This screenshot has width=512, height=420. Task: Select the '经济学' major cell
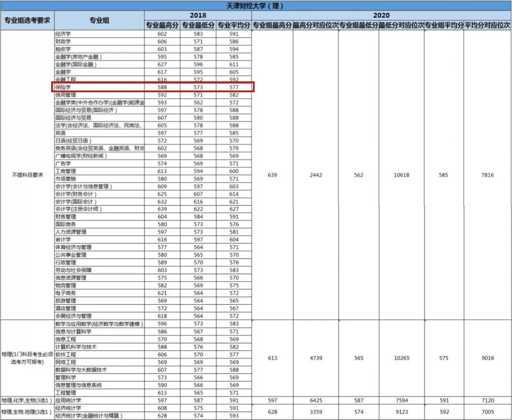click(x=99, y=34)
